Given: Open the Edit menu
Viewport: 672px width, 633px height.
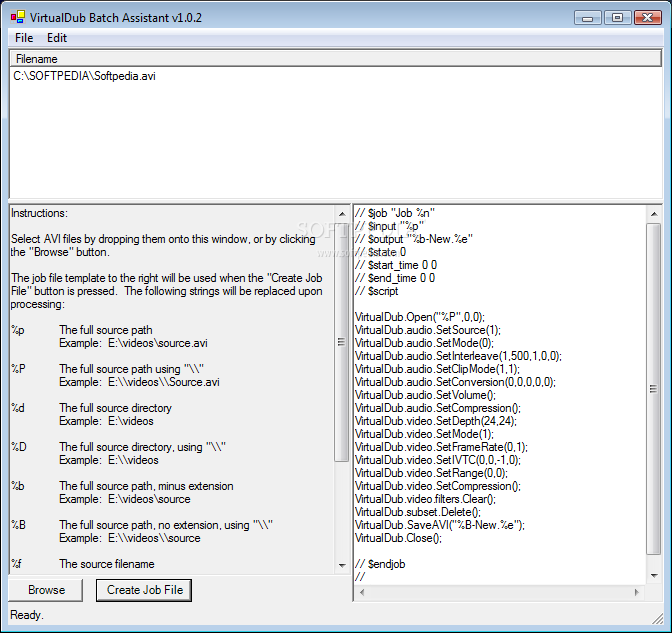Looking at the screenshot, I should (57, 38).
